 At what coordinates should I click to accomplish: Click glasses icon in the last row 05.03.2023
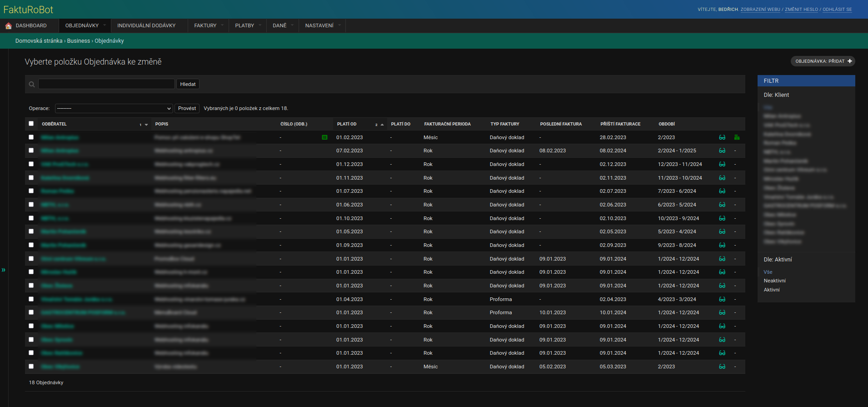click(x=722, y=367)
